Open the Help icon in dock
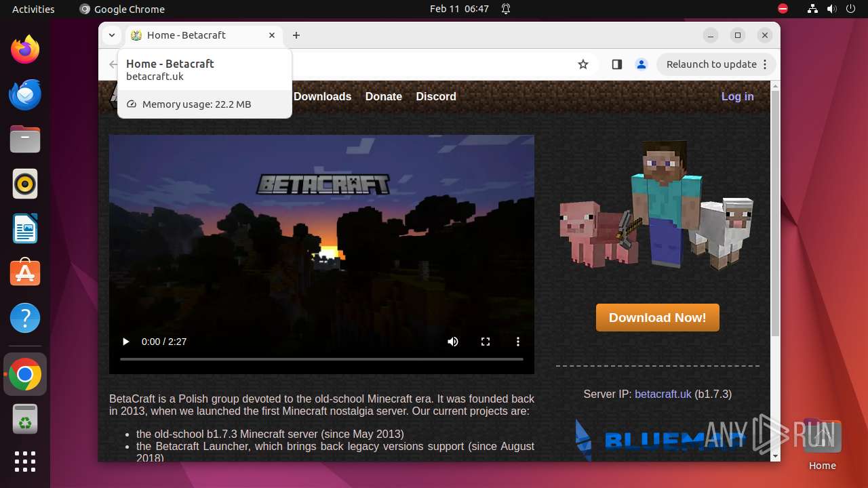This screenshot has width=868, height=488. pyautogui.click(x=25, y=318)
